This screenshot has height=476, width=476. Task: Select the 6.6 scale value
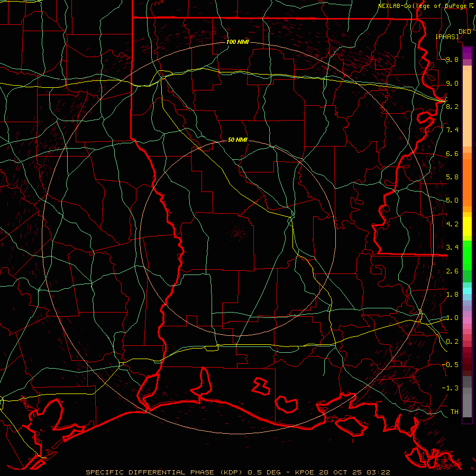452,153
